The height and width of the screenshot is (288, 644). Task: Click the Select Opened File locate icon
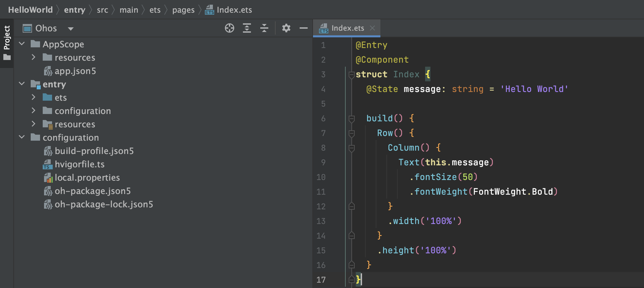[230, 28]
